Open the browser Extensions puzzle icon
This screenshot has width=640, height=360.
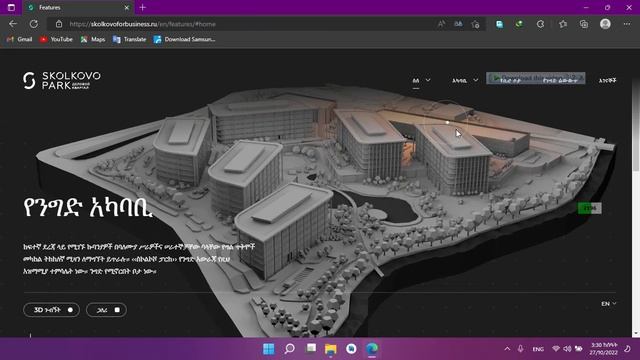(x=540, y=24)
